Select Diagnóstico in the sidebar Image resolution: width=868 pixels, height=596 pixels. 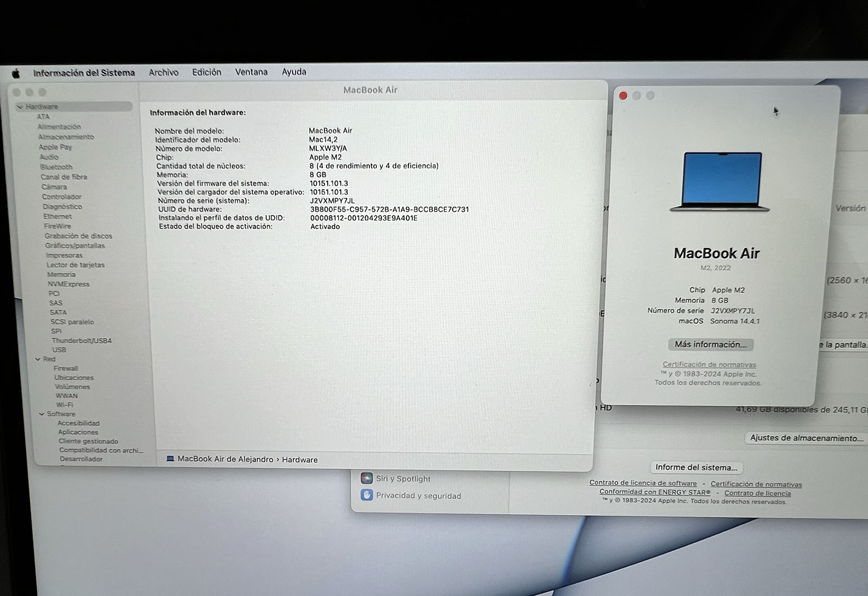pyautogui.click(x=62, y=207)
